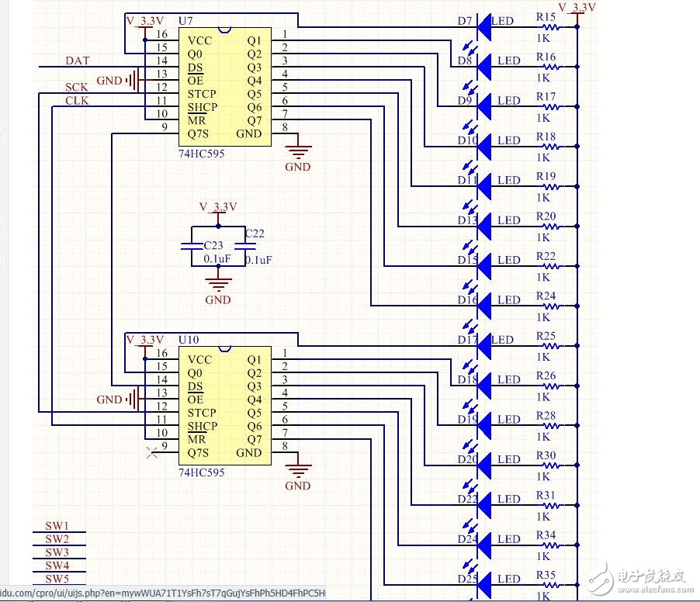Click the red no-connect X at U10 pin 9
700x602 pixels.
151,453
